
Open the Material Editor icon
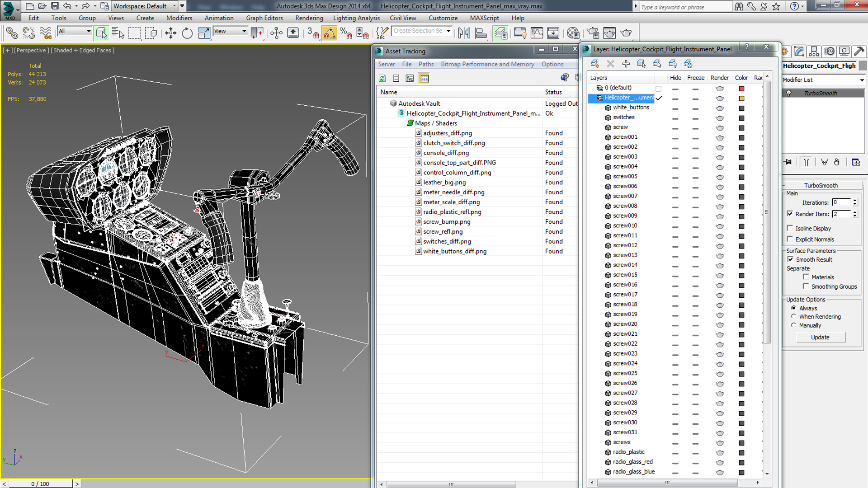(573, 33)
